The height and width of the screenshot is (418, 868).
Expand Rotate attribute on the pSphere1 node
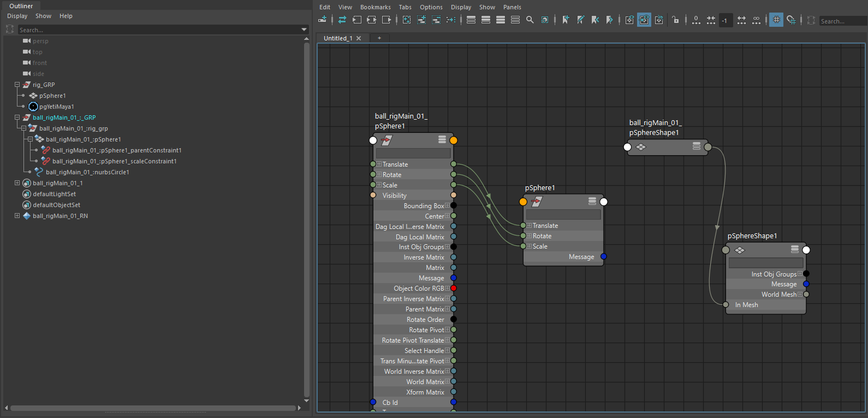(529, 236)
